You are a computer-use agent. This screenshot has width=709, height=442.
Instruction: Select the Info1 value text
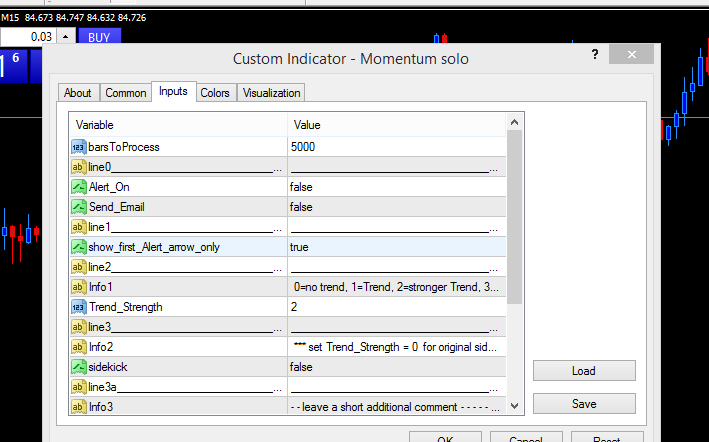(x=396, y=287)
